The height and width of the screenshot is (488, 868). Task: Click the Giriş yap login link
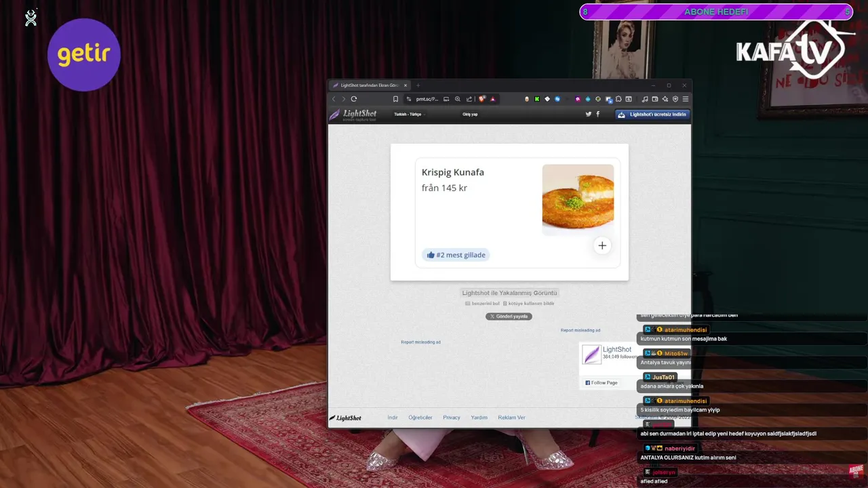(470, 115)
